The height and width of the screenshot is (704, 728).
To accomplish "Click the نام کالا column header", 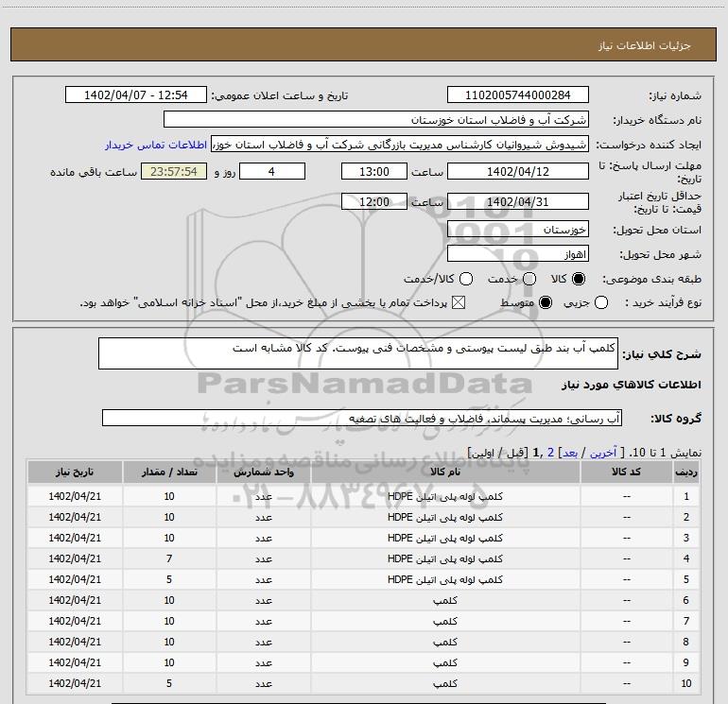I will coord(445,472).
